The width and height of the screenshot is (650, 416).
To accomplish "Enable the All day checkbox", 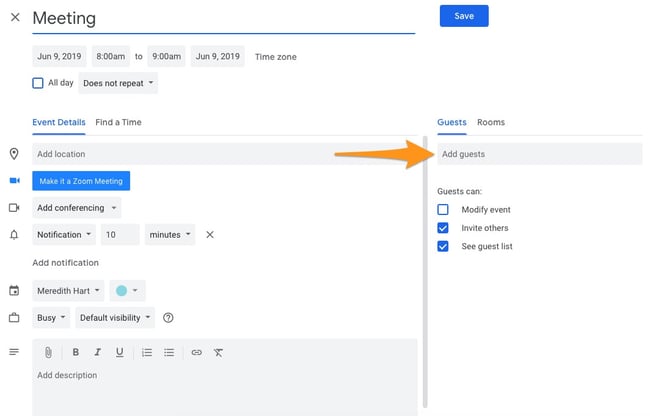I will pos(38,83).
